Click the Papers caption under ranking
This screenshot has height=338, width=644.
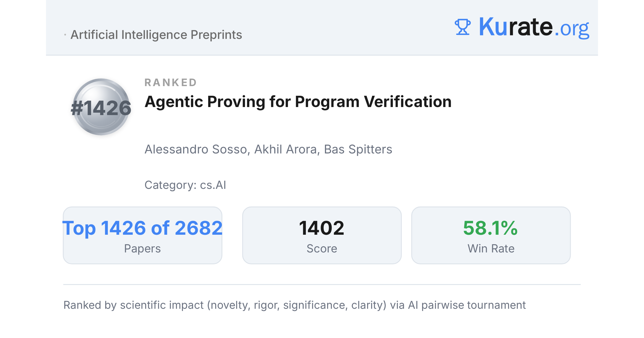coord(142,249)
